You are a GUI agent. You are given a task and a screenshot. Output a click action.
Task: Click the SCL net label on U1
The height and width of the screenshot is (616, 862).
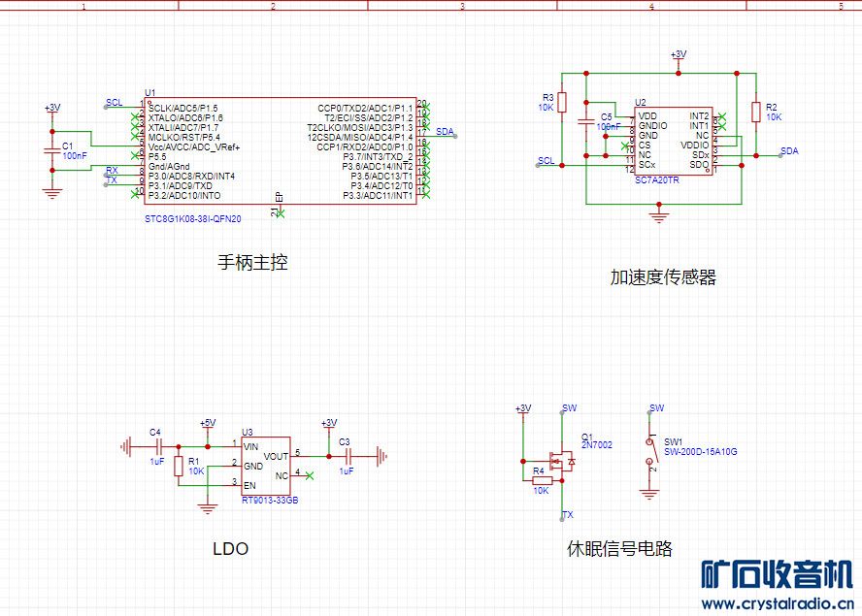(115, 103)
